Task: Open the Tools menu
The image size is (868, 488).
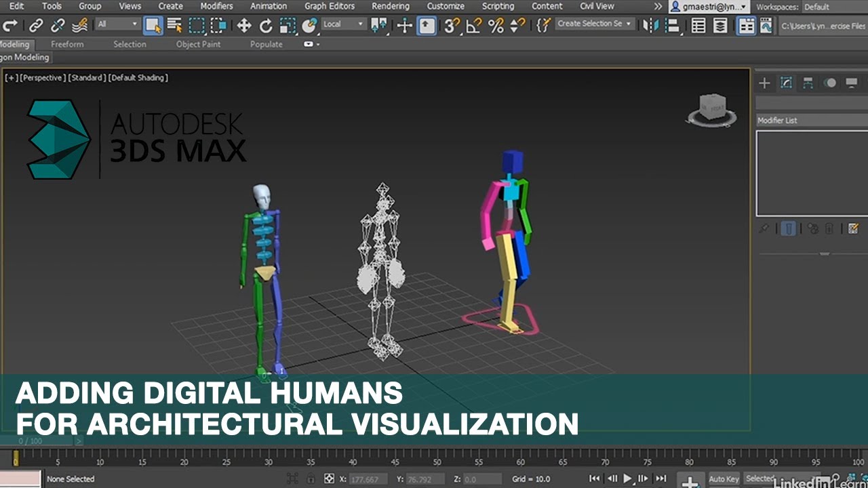Action: pos(52,6)
